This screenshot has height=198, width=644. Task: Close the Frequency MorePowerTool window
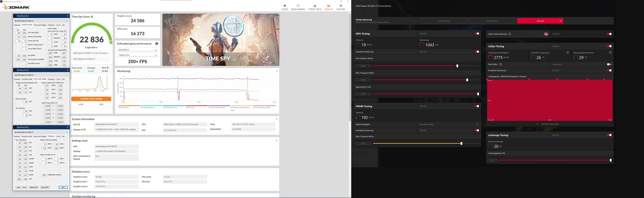[x=68, y=127]
